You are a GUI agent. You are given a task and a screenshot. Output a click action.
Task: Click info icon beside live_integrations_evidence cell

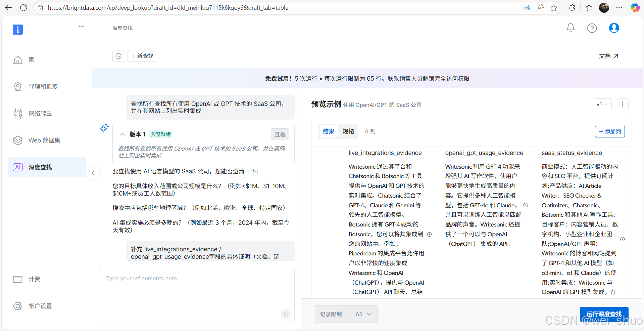429,234
